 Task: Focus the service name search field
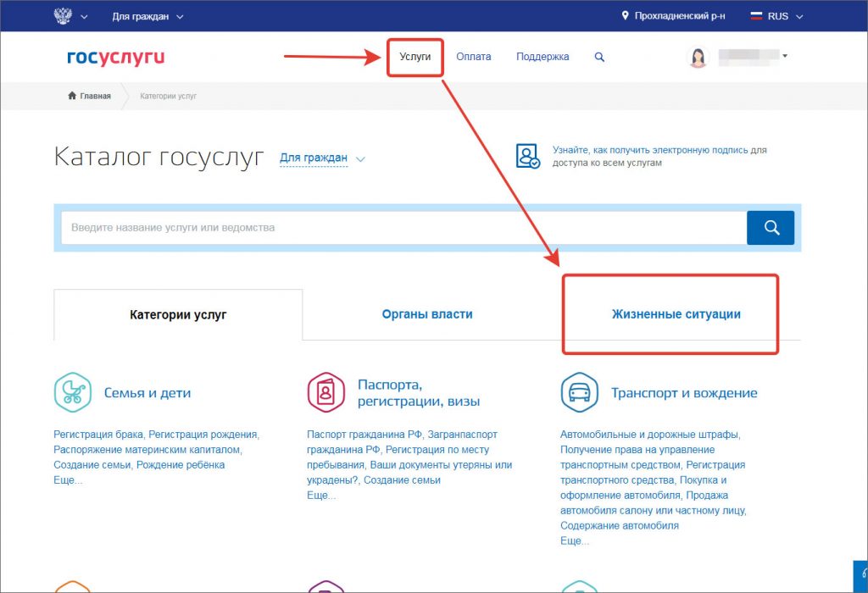(x=403, y=227)
